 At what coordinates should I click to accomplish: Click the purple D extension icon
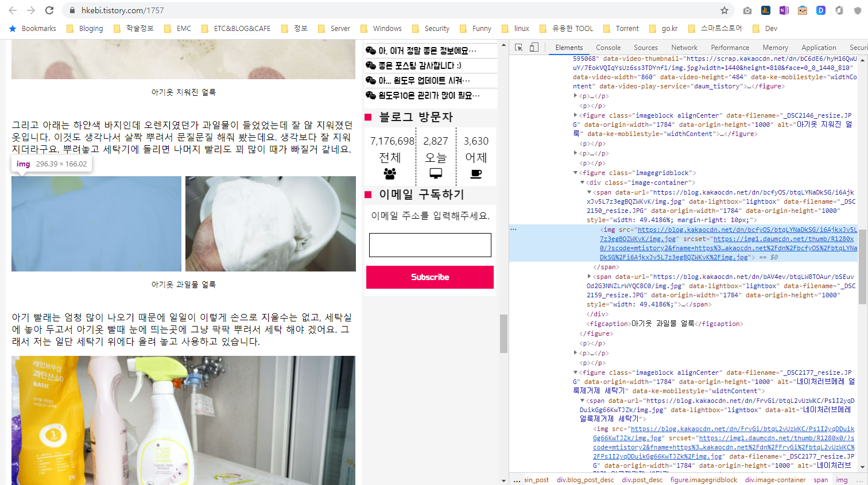(821, 10)
